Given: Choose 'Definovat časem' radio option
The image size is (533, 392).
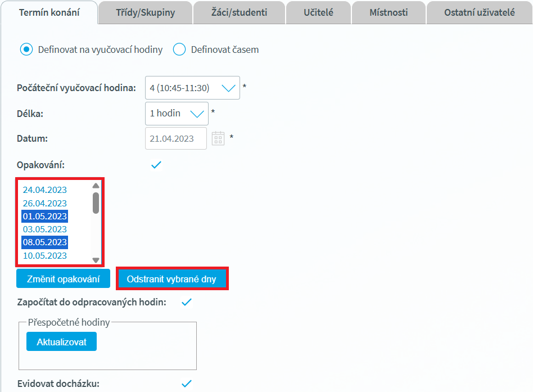Looking at the screenshot, I should tap(179, 49).
